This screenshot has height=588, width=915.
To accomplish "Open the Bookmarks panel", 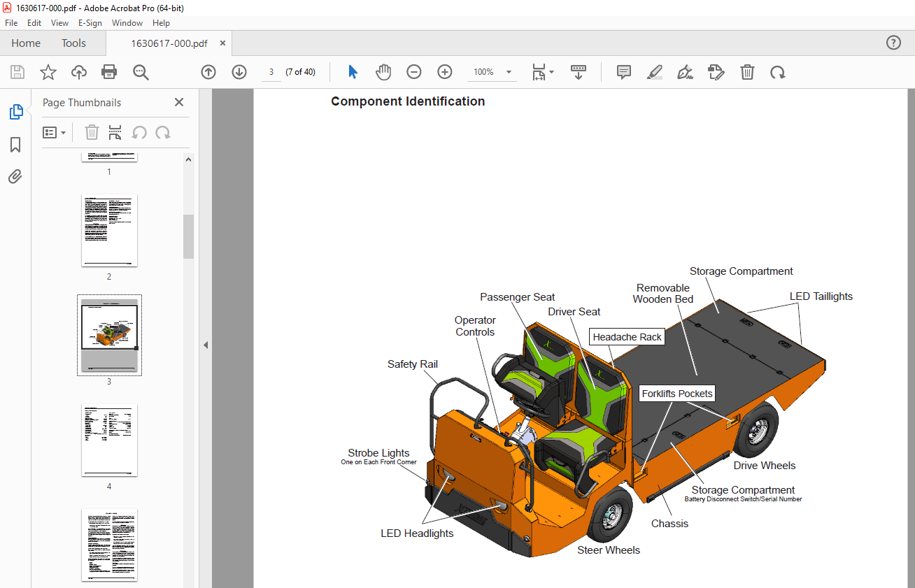I will 15,145.
